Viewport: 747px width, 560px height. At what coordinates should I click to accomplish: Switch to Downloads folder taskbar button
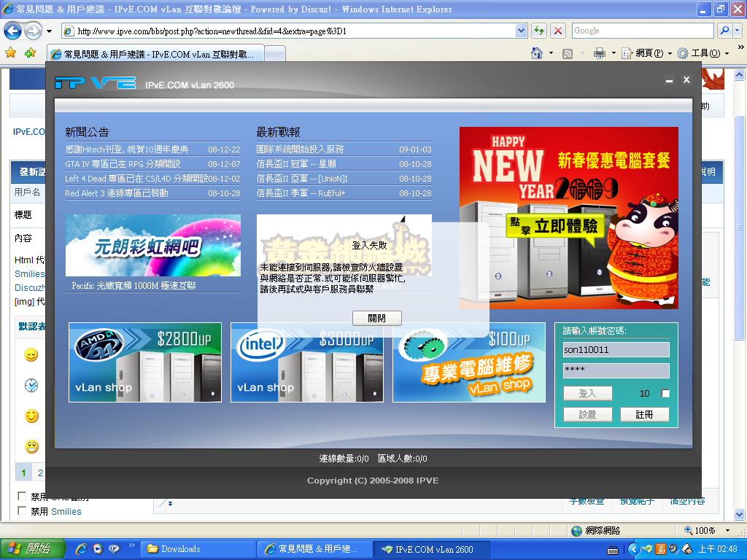198,549
